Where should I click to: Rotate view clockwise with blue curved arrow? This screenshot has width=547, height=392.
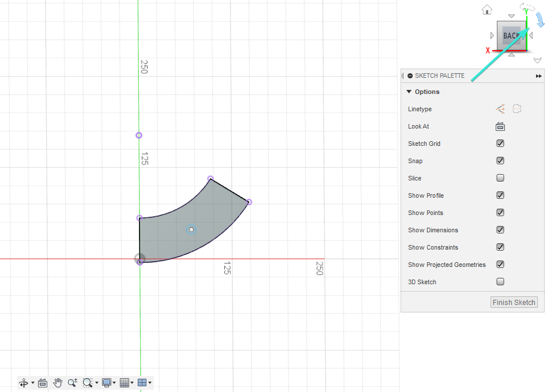pos(540,20)
